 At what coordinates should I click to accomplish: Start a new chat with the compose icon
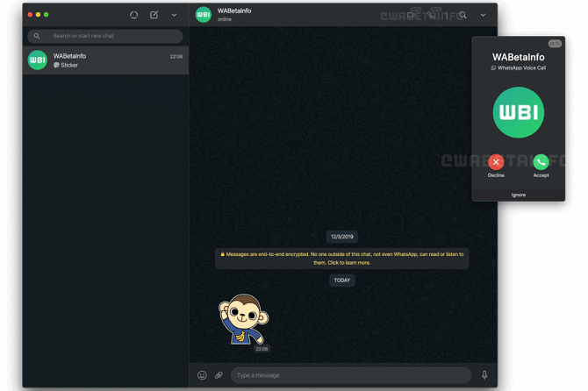[x=154, y=15]
